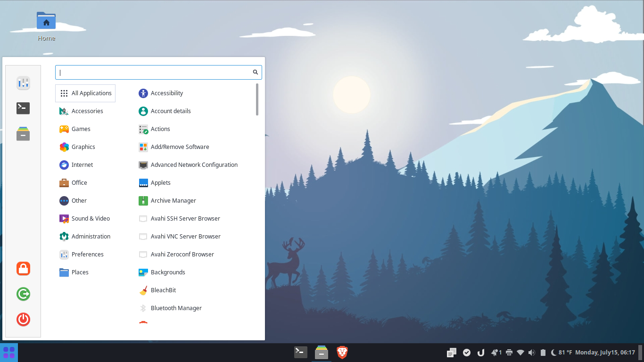The height and width of the screenshot is (362, 644).
Task: Choose the Games category
Action: [85, 129]
